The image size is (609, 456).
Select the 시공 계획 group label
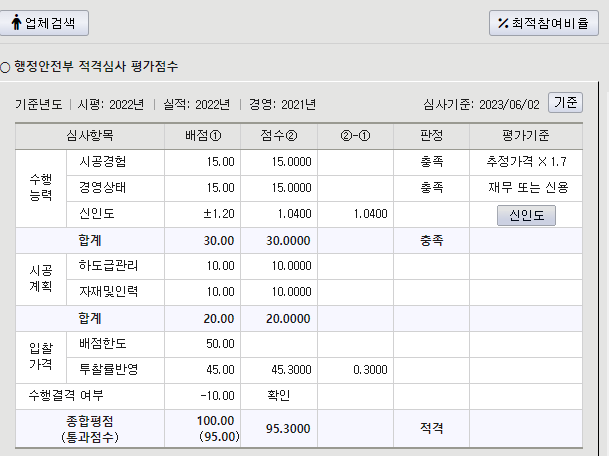point(41,279)
